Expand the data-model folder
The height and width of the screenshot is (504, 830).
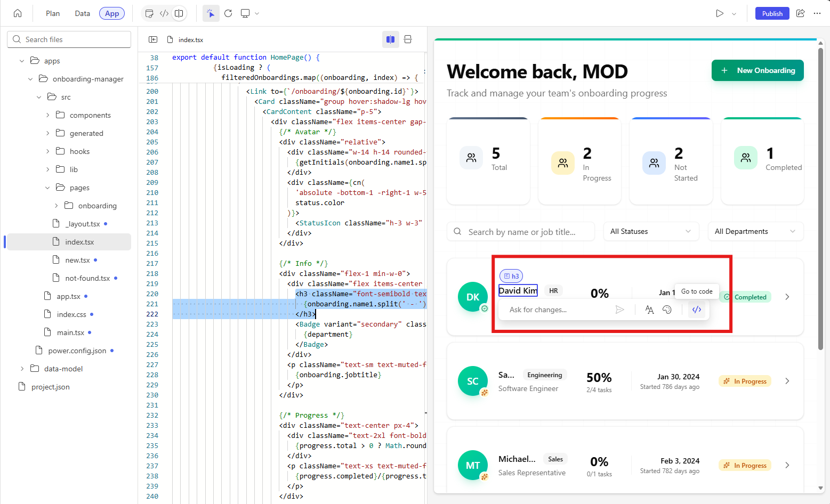(22, 369)
